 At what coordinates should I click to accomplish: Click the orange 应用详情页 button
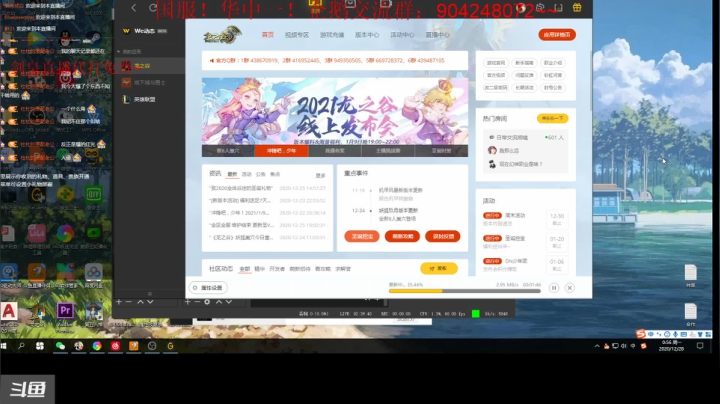point(557,35)
